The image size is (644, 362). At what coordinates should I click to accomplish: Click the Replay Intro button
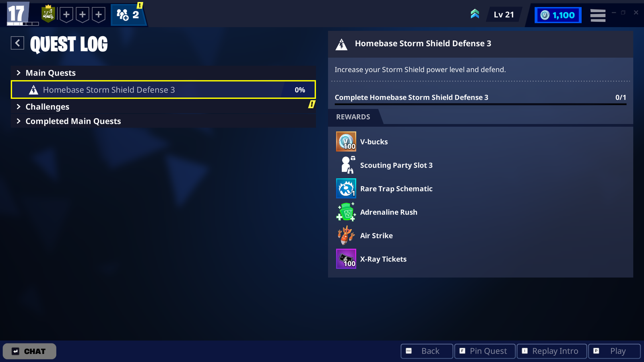coord(551,351)
